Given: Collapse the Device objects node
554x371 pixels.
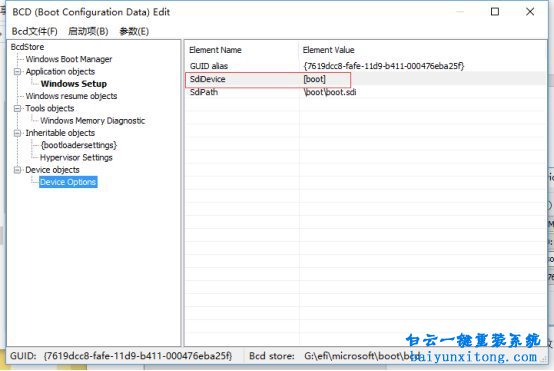Looking at the screenshot, I should click(x=17, y=170).
